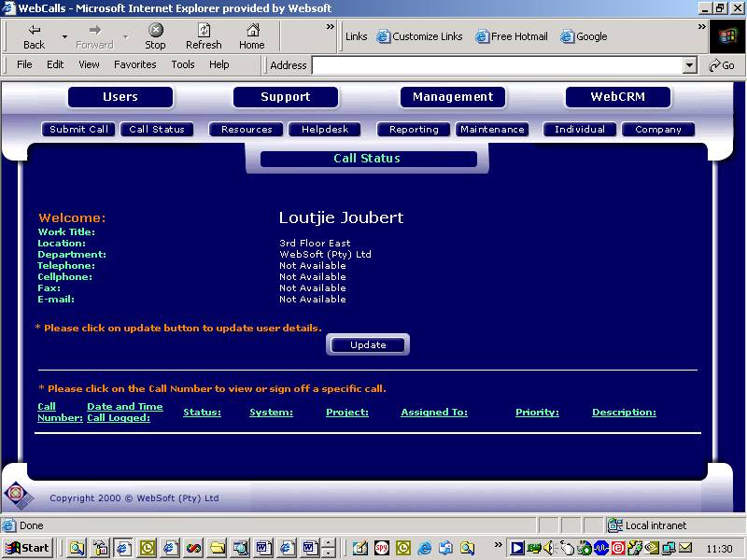Open the Google link in Links bar
This screenshot has width=747, height=560.
(x=585, y=36)
